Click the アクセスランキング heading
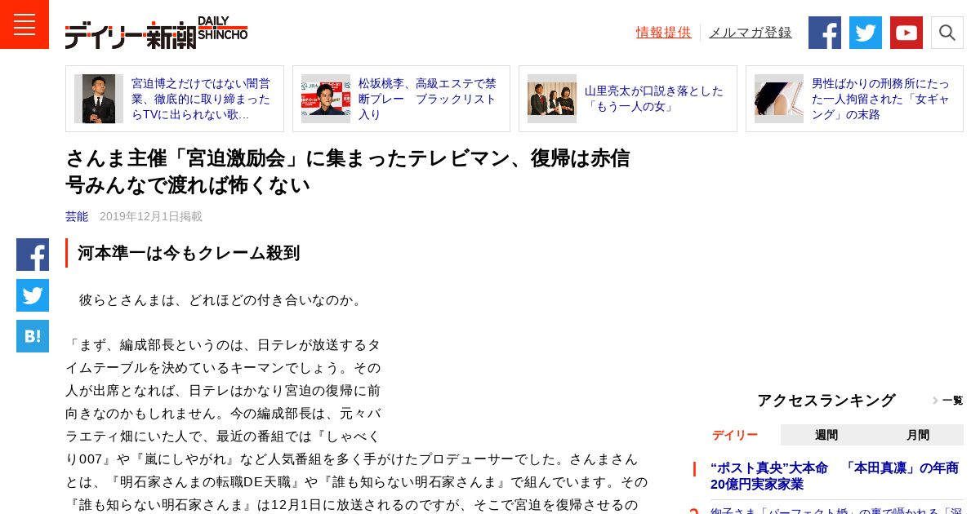The height and width of the screenshot is (514, 980). (x=826, y=401)
